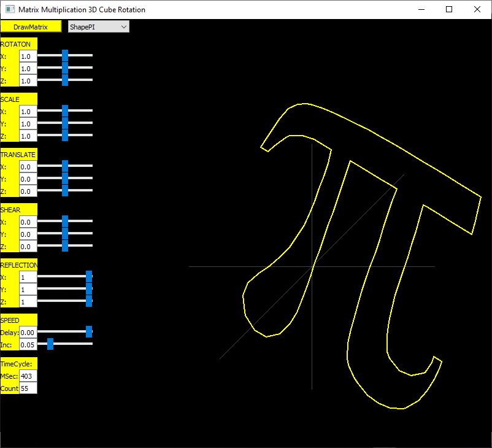
Task: Select the Reflection Z value field
Action: 28,302
